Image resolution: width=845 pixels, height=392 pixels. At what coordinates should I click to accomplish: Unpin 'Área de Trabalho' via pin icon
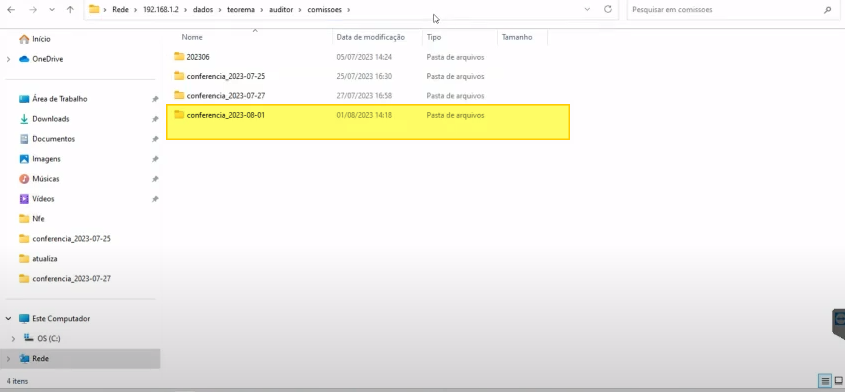[155, 99]
